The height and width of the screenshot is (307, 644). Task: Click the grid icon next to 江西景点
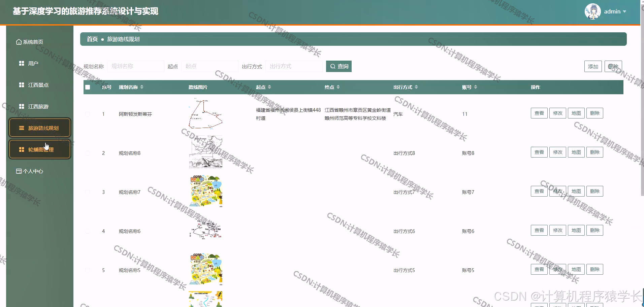[22, 85]
